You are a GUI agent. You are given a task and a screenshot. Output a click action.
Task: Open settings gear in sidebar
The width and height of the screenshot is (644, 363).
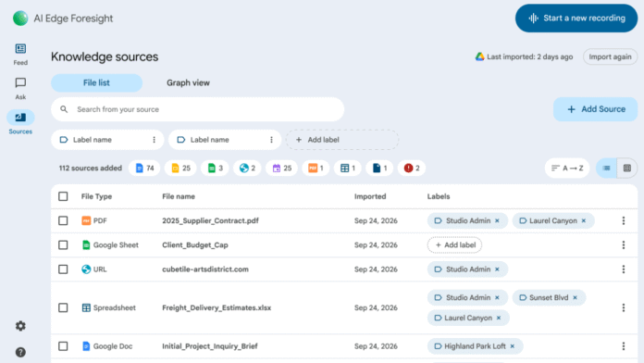20,326
